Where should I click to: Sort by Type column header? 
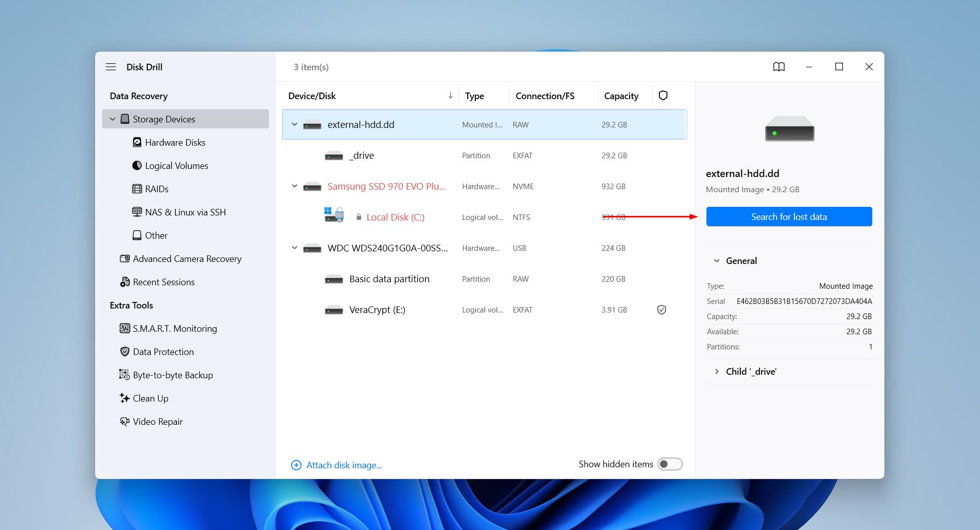[474, 96]
